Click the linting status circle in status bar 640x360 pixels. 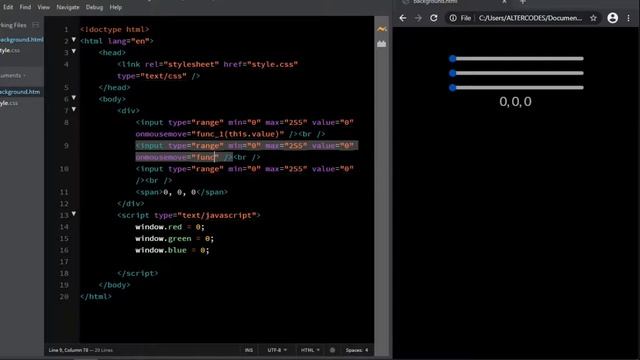click(x=332, y=350)
